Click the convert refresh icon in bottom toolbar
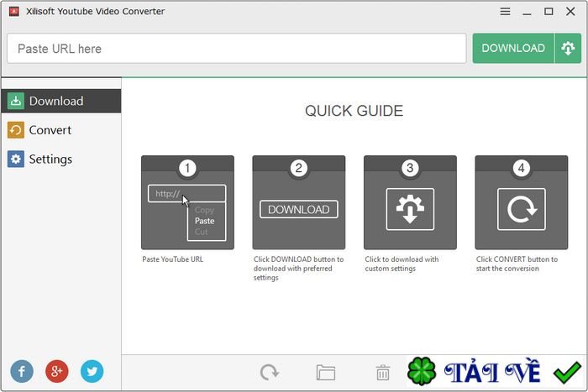This screenshot has width=588, height=392. click(270, 373)
